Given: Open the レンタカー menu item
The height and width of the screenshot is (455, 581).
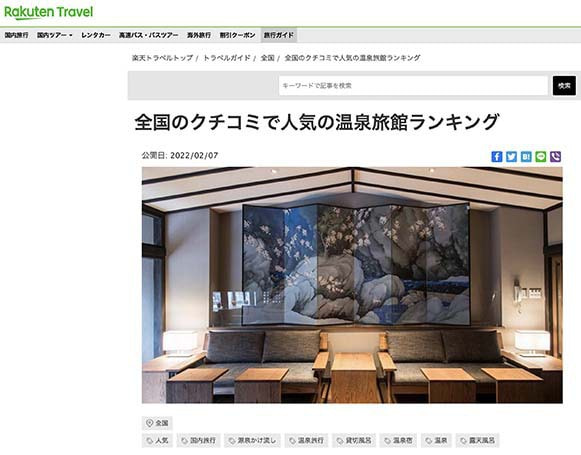Looking at the screenshot, I should coord(96,35).
